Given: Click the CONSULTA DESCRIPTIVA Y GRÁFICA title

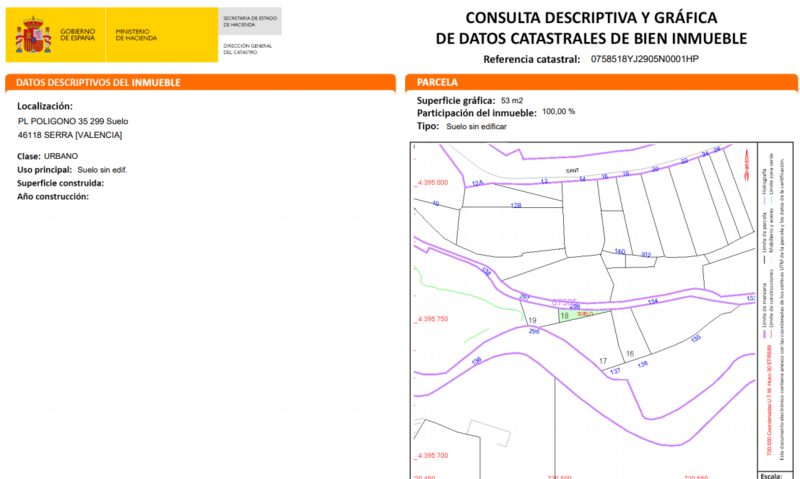Looking at the screenshot, I should (x=591, y=18).
